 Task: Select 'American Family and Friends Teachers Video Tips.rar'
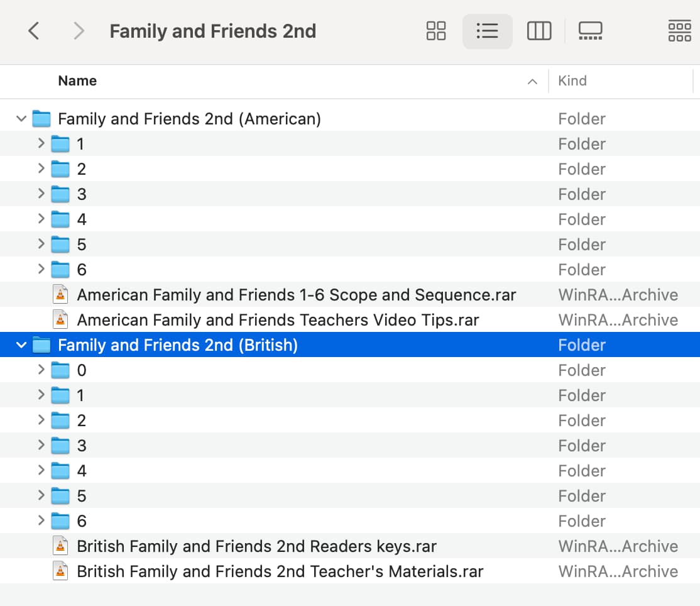pos(278,320)
